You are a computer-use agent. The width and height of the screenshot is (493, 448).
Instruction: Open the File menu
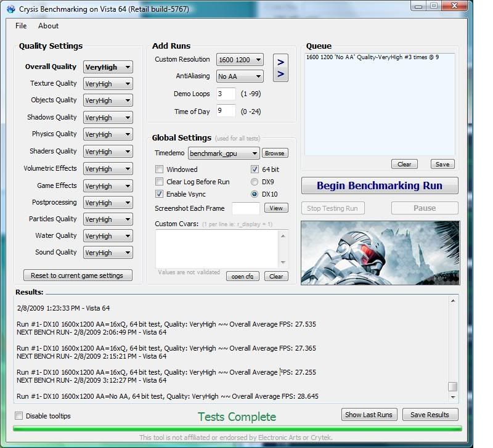20,26
